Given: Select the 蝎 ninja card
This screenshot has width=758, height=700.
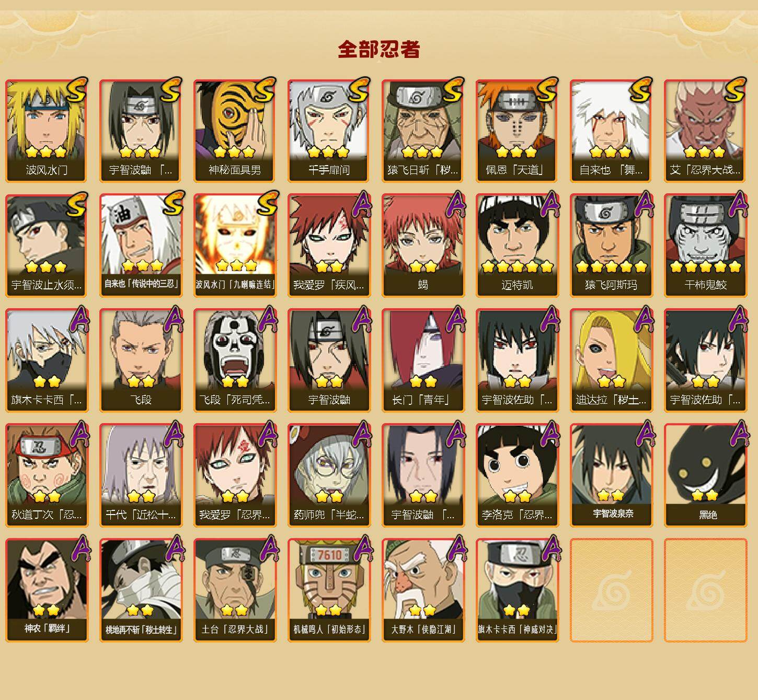Looking at the screenshot, I should (423, 246).
